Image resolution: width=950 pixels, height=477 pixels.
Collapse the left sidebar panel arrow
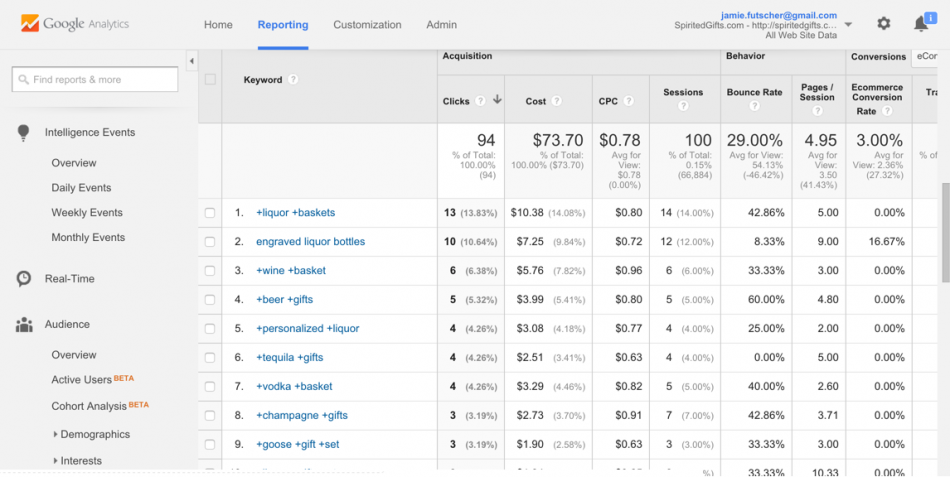tap(191, 61)
